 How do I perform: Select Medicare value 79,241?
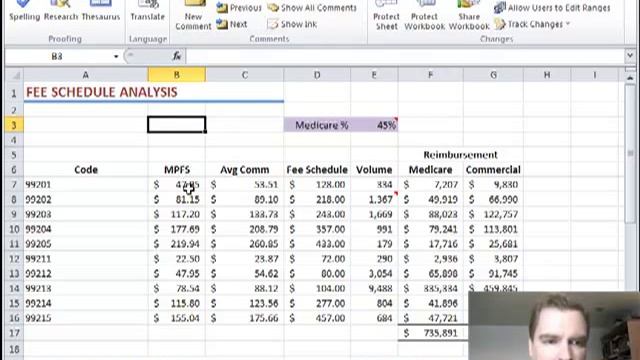[430, 229]
